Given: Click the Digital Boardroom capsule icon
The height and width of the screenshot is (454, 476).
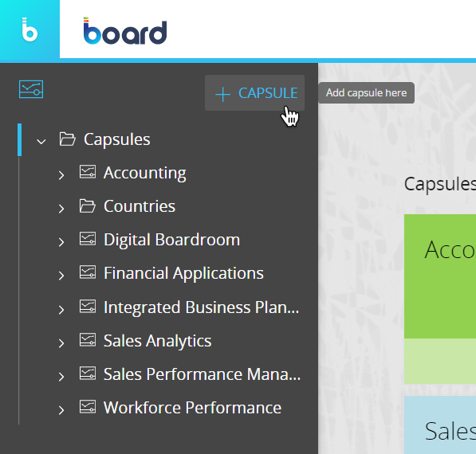Looking at the screenshot, I should tap(88, 239).
